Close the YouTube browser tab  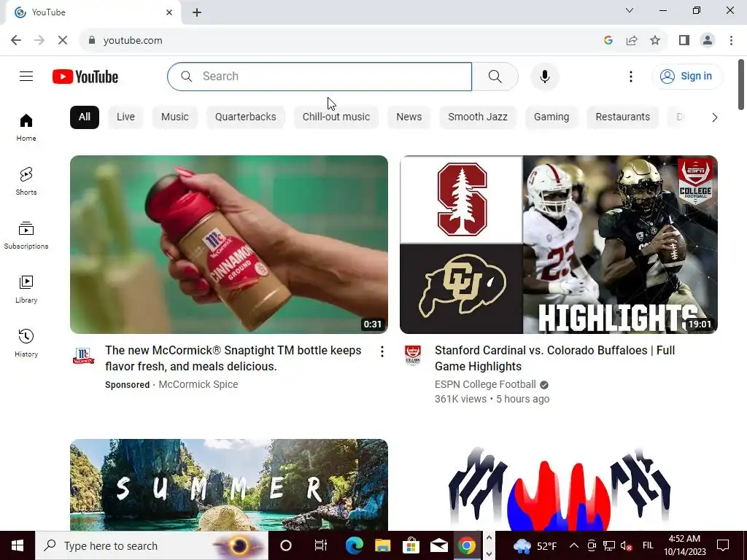point(169,12)
